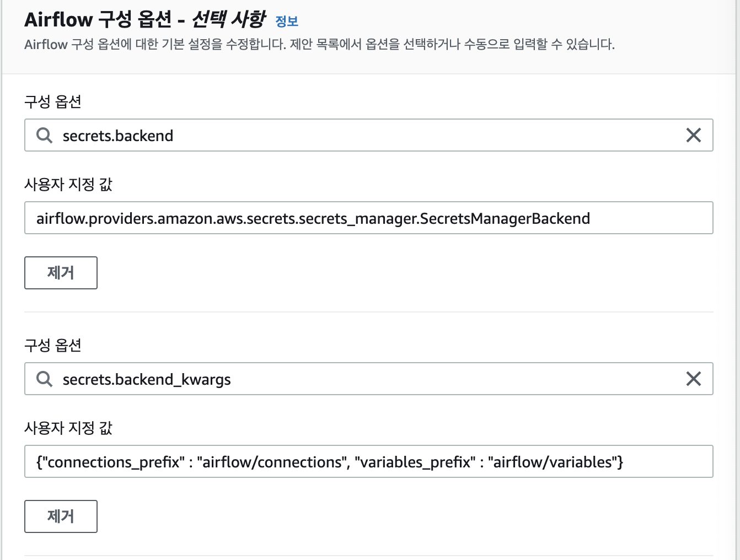Clear the secrets.backend_kwargs option with X
The image size is (740, 560).
(x=693, y=379)
